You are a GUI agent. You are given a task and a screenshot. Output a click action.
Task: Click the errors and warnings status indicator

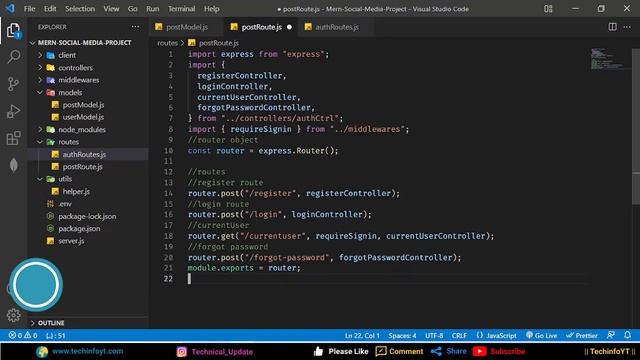click(x=23, y=336)
